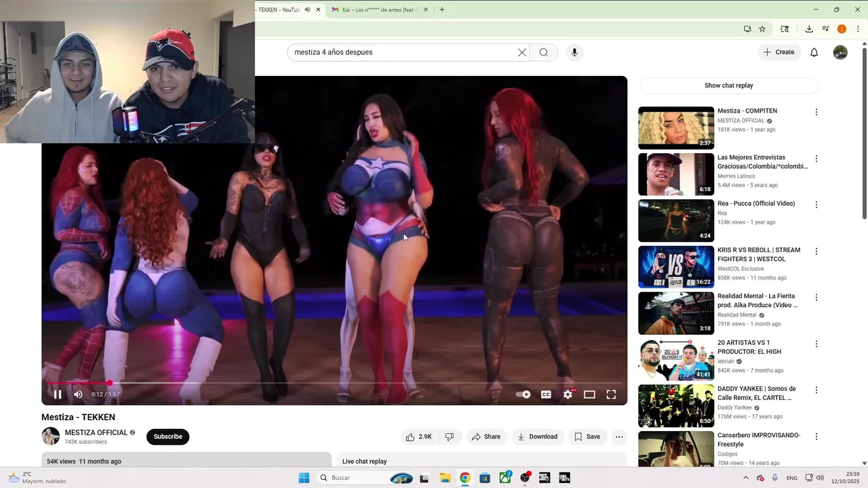
Task: Open a new browser tab
Action: [442, 9]
